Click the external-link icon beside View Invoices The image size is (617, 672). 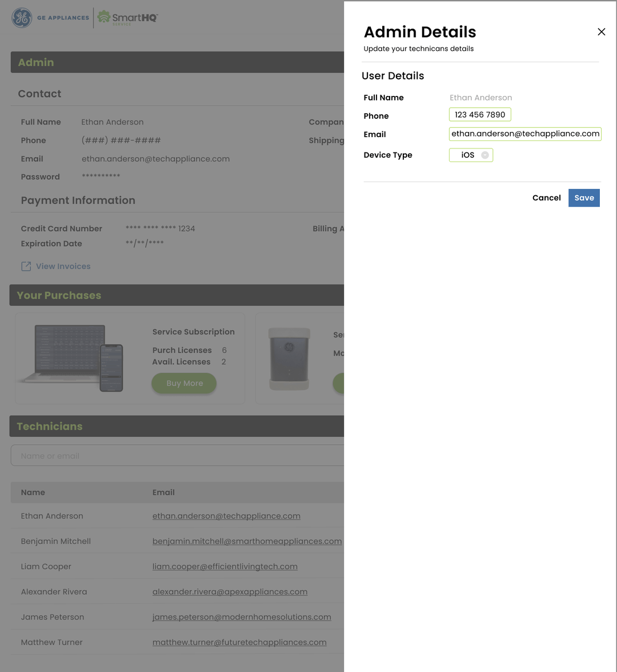click(26, 266)
